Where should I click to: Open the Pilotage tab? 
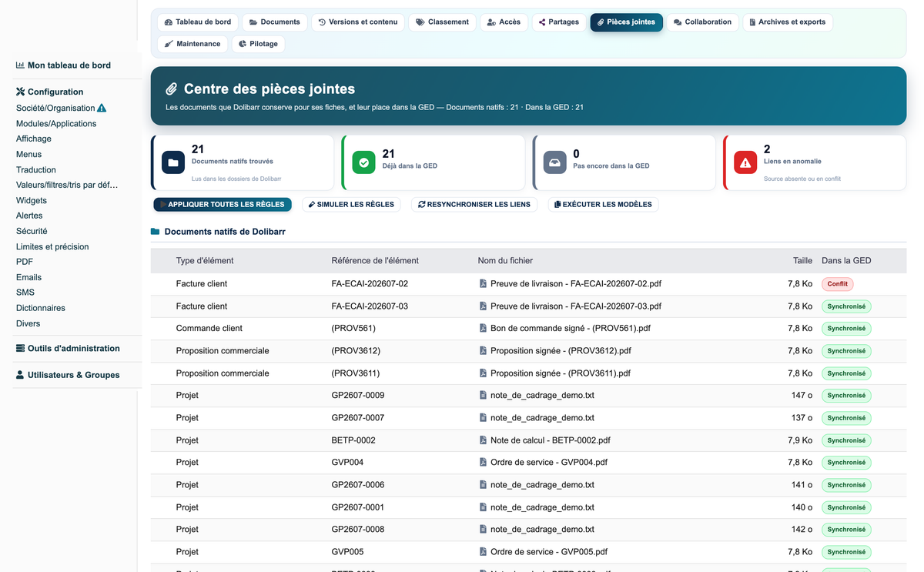pos(258,44)
